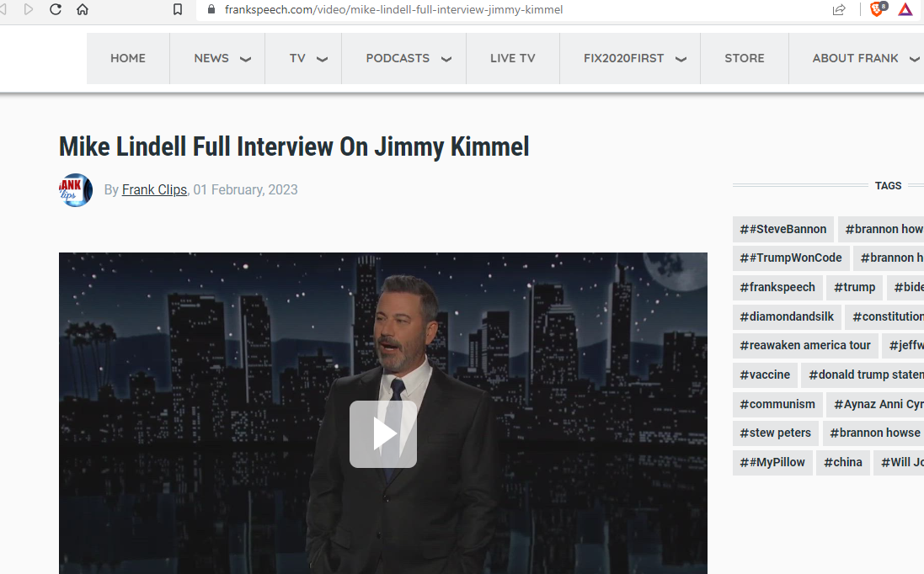Open the share page icon in address bar
Screen dimensions: 924x574
(x=839, y=9)
